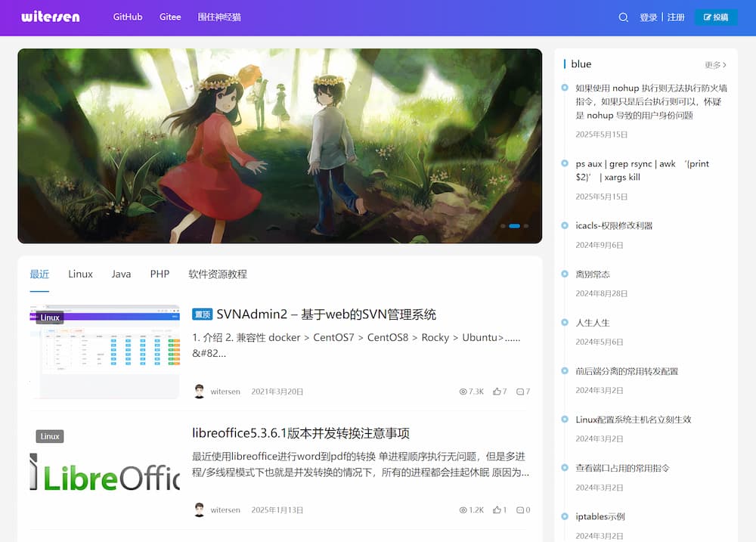Click the comment icon on the libreoffice article

pos(519,509)
